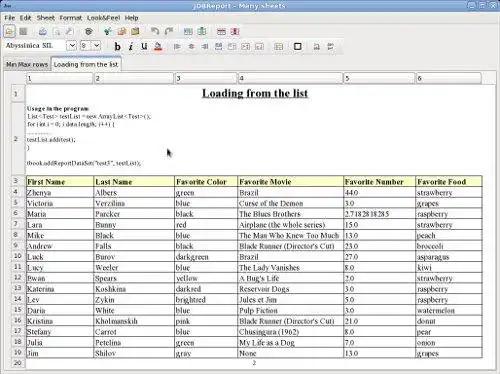Click the 'Usage in the program' code cell

tap(255, 138)
